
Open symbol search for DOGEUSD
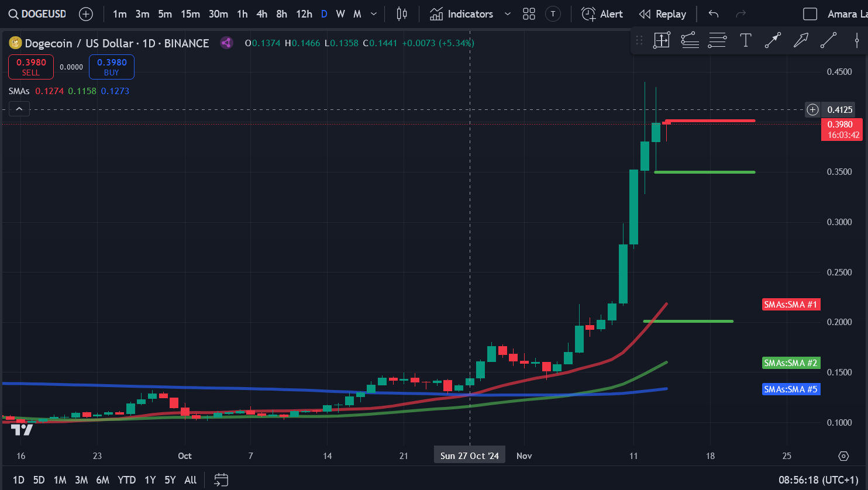pos(37,14)
